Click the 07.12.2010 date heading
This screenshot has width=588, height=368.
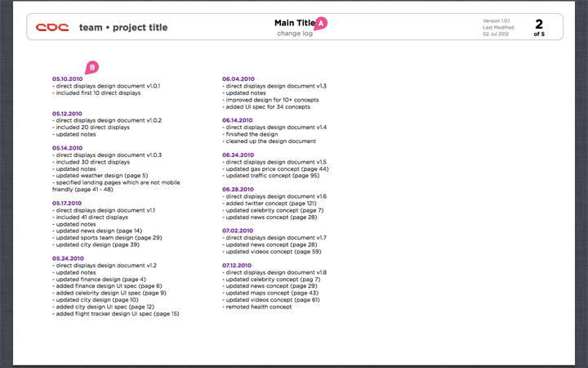(238, 265)
